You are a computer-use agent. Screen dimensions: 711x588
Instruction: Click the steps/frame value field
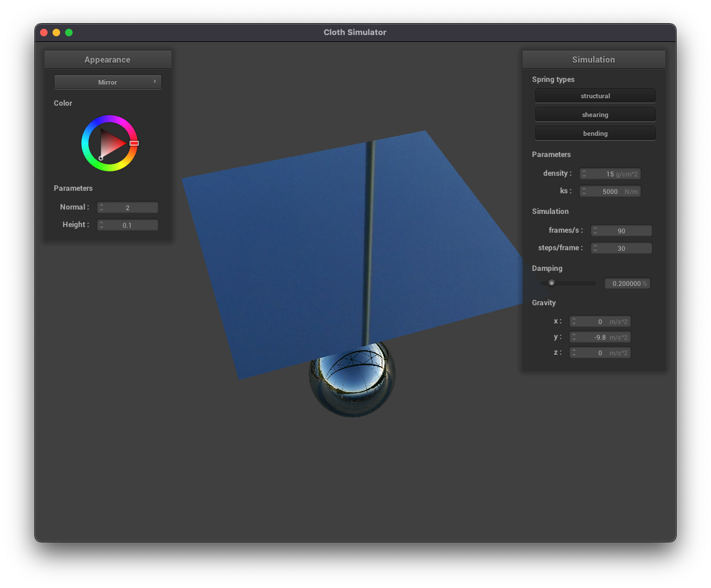621,248
